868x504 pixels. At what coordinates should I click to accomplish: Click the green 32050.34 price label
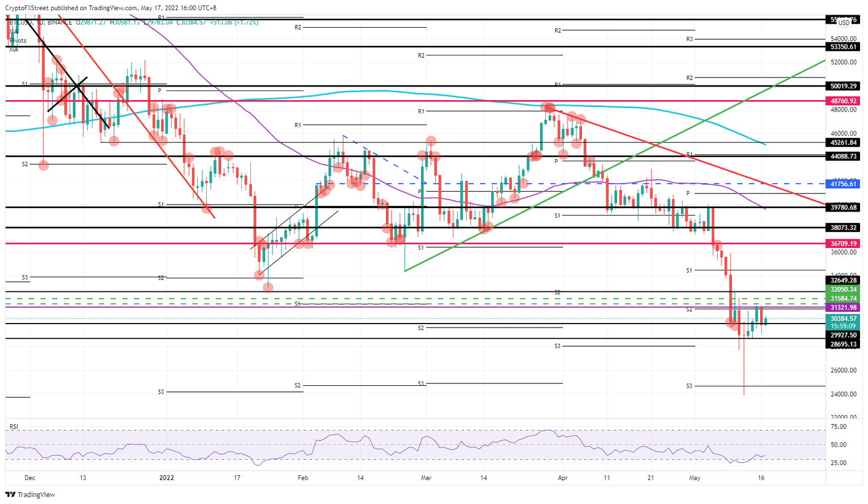coord(844,290)
